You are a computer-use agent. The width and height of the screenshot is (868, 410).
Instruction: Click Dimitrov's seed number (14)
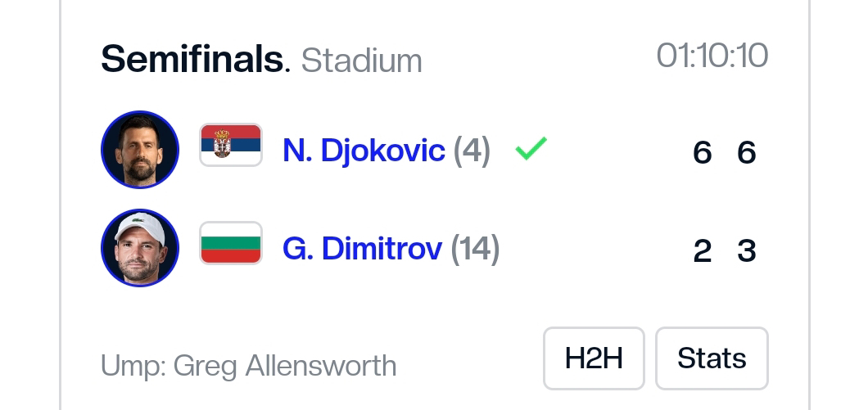[475, 249]
